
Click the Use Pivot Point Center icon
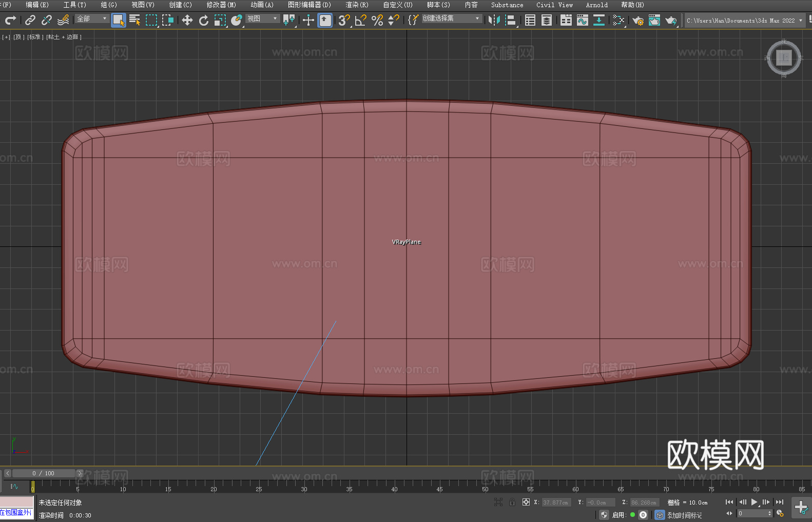coord(289,20)
